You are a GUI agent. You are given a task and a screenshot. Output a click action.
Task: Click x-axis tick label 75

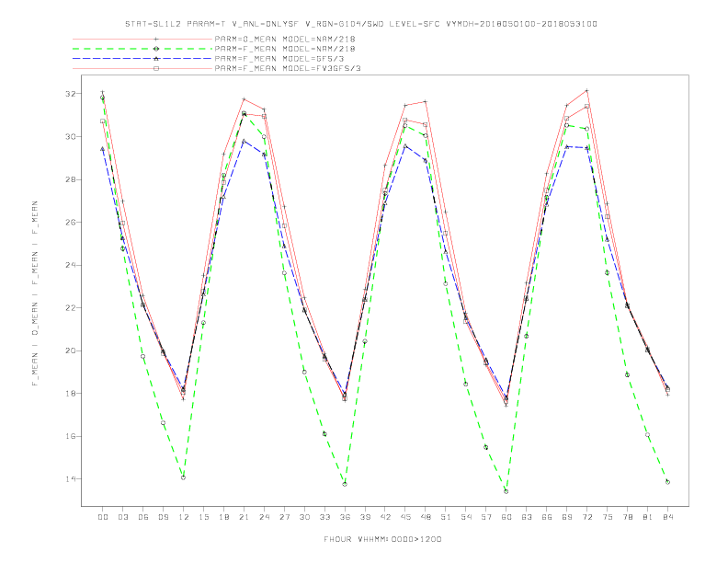(608, 517)
